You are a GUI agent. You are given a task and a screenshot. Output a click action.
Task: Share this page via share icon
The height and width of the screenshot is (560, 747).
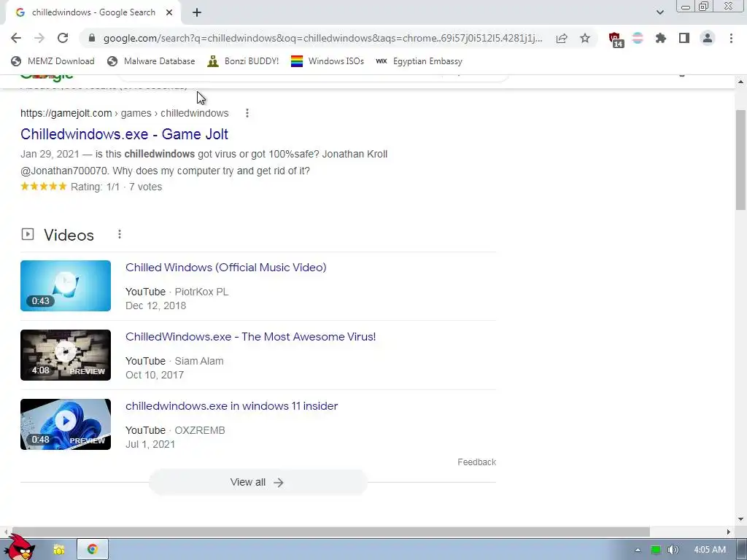tap(562, 38)
